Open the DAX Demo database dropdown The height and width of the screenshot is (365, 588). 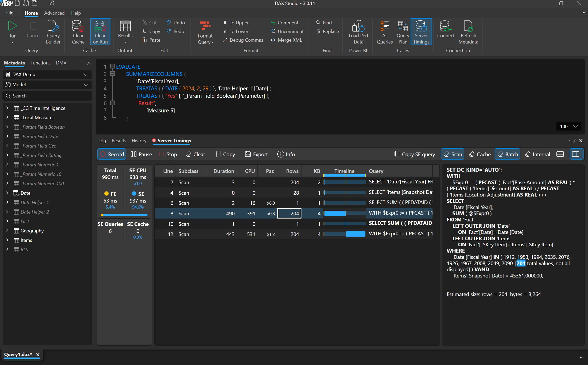[x=47, y=74]
